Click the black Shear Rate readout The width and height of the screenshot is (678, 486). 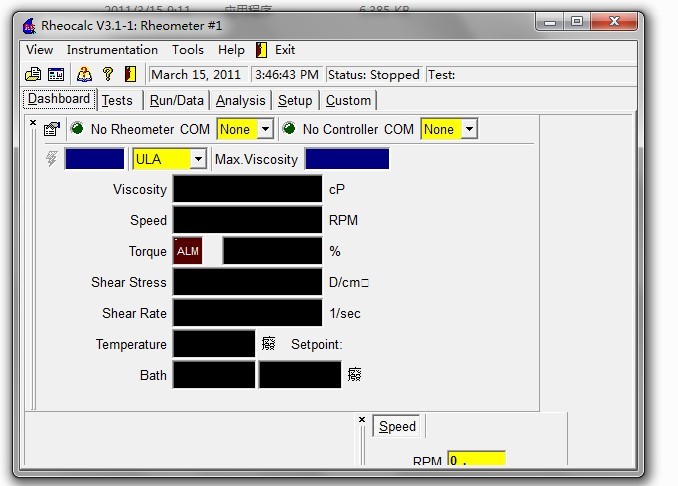(248, 313)
